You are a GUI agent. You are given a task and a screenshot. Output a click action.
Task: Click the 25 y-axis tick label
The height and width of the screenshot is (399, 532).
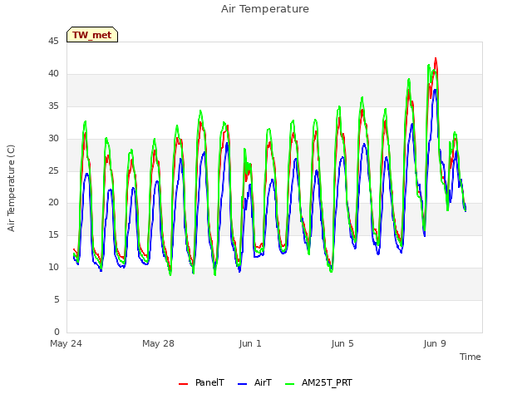click(x=53, y=170)
